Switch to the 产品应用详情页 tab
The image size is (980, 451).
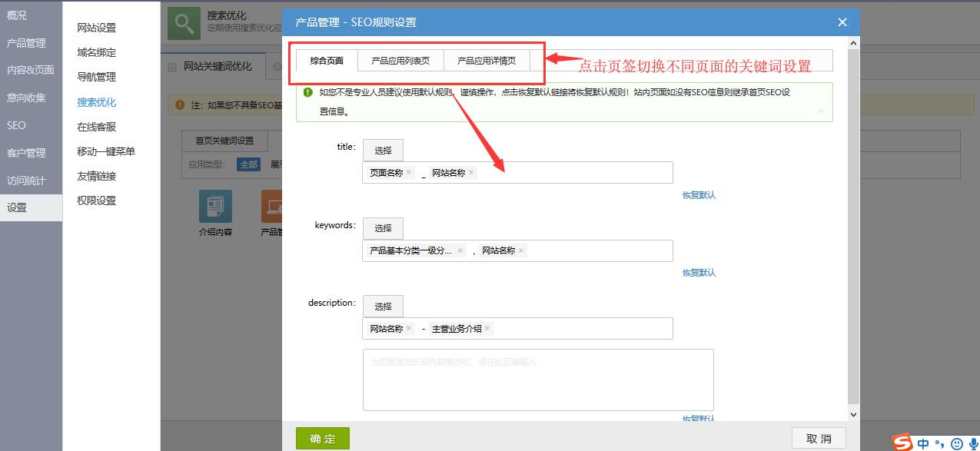click(x=487, y=61)
